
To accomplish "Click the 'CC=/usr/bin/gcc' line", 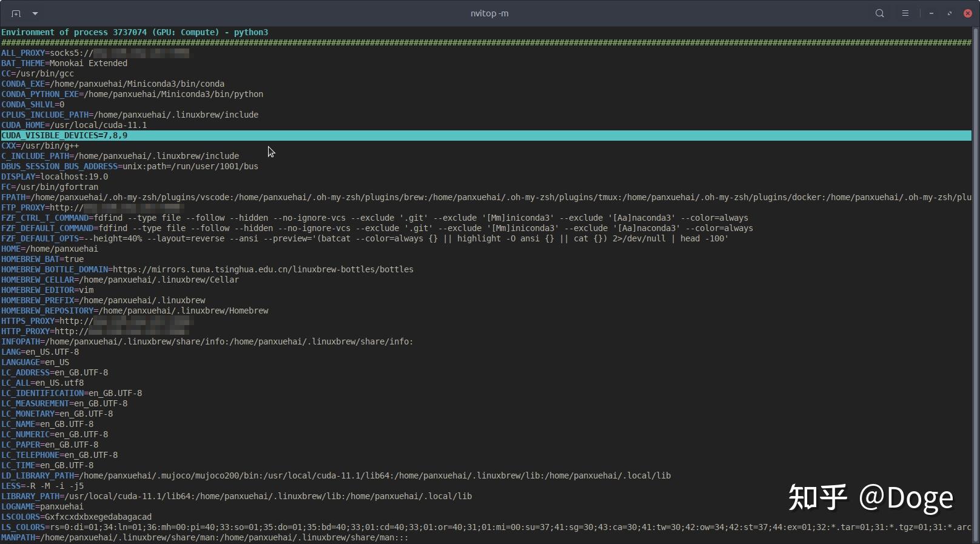I will pos(38,73).
